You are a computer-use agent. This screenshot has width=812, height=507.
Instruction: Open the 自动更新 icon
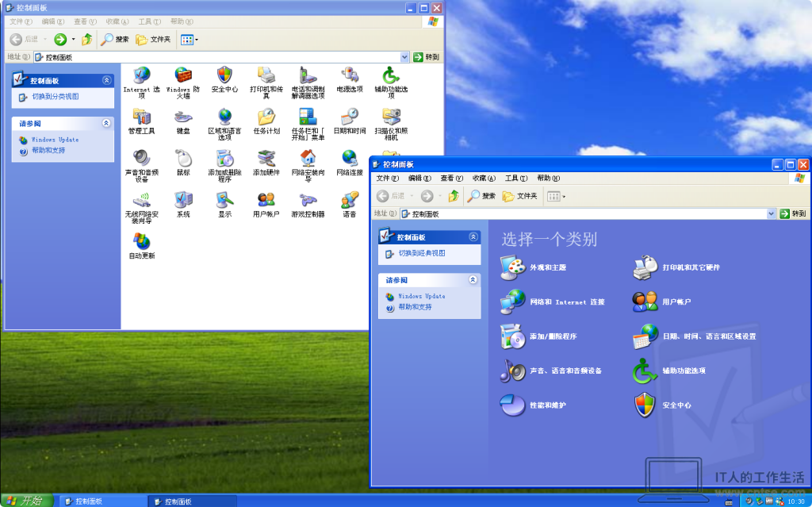pyautogui.click(x=141, y=246)
